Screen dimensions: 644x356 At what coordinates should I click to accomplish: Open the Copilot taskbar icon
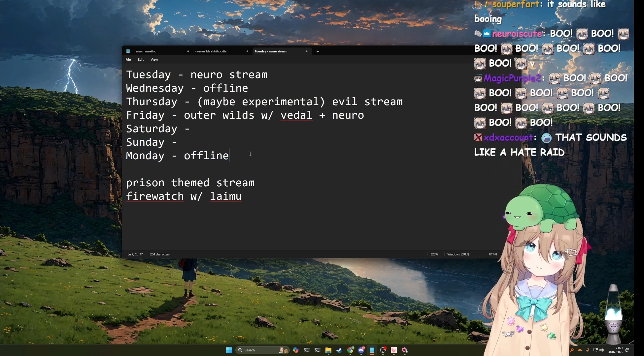click(x=296, y=350)
